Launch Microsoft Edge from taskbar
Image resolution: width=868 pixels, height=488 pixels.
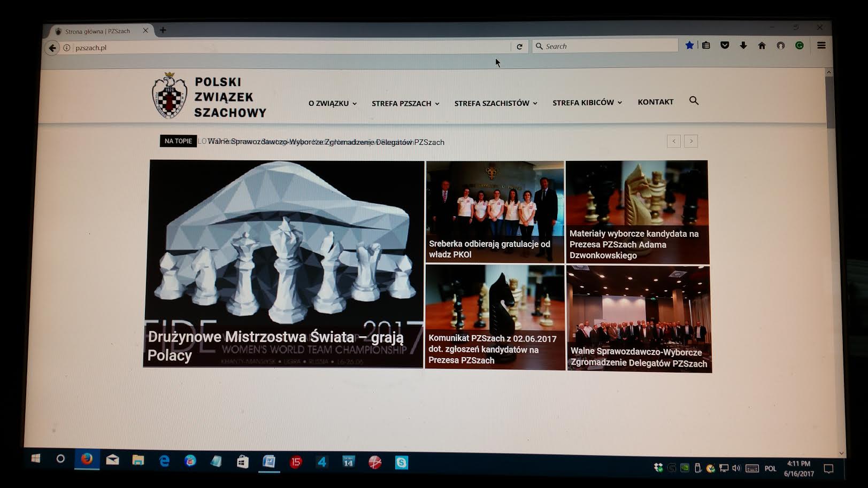[x=164, y=460]
